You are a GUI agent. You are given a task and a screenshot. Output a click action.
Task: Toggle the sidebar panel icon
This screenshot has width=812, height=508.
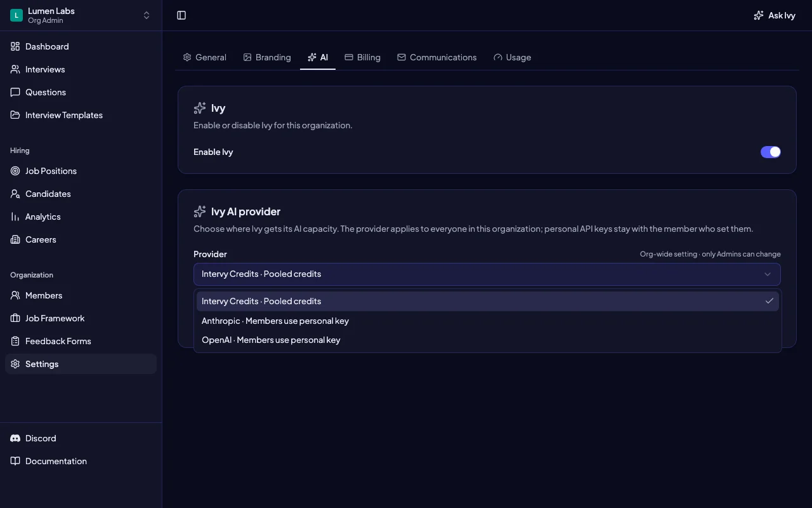click(181, 15)
